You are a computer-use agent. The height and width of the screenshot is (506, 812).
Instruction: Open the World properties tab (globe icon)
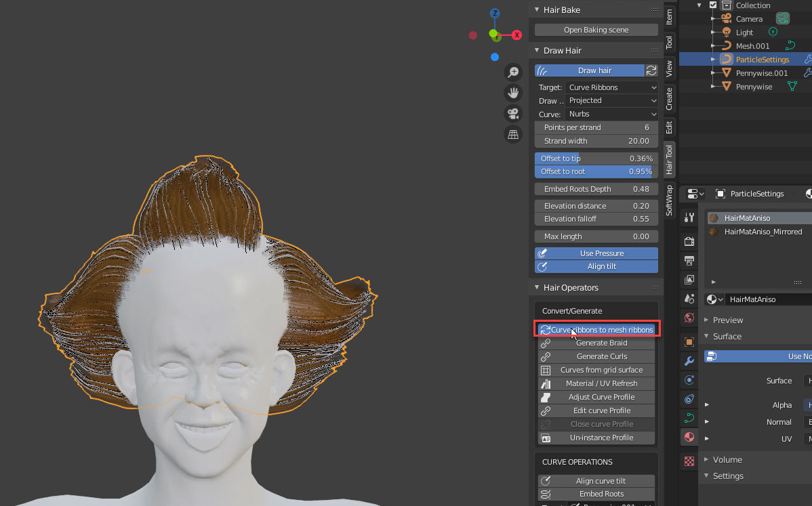[689, 318]
